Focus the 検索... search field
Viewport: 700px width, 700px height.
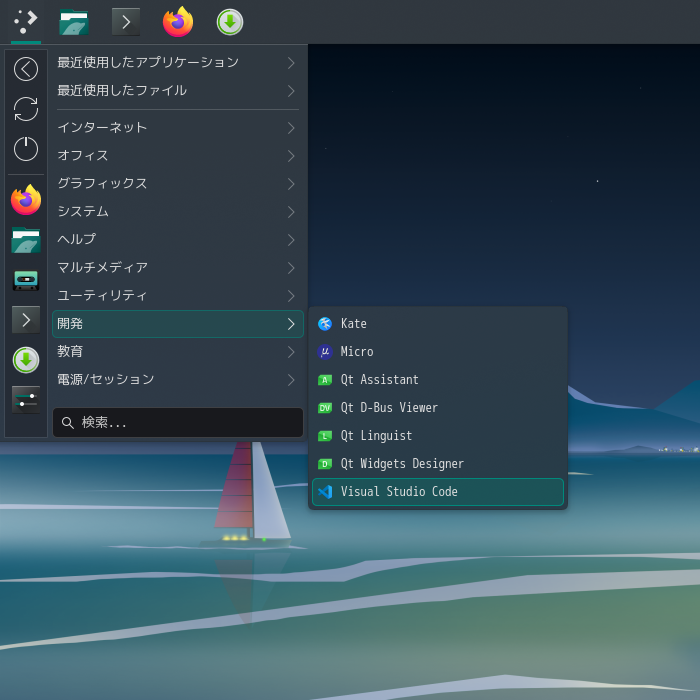click(x=178, y=422)
